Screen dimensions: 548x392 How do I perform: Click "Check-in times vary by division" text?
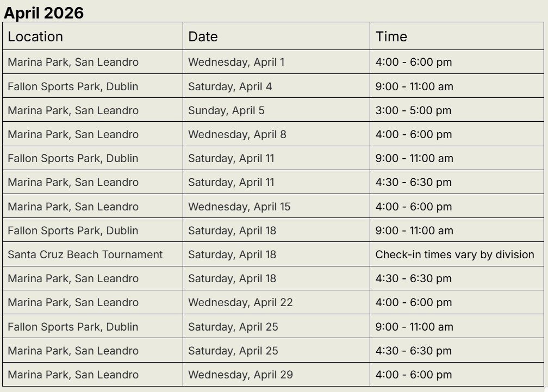[x=454, y=254]
